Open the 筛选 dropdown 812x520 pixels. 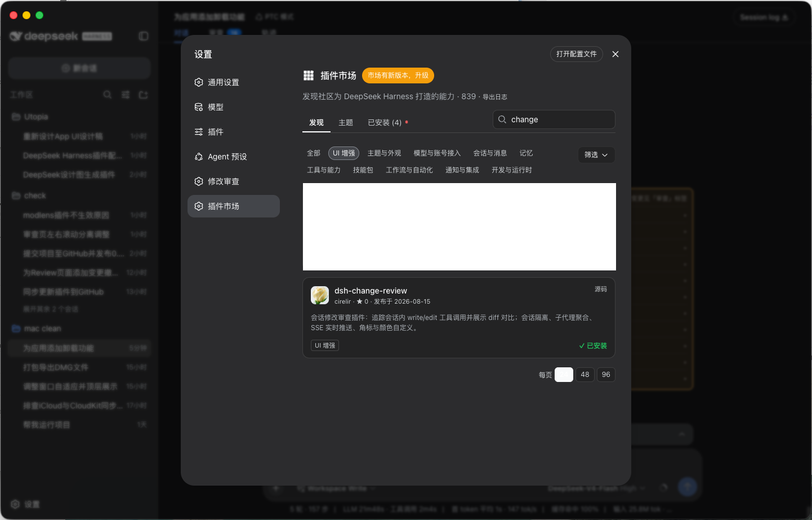coord(596,155)
